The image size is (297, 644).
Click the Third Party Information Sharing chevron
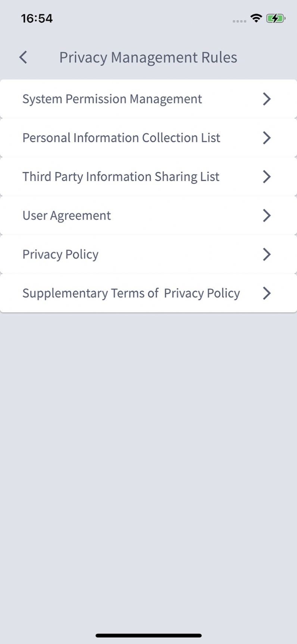266,177
